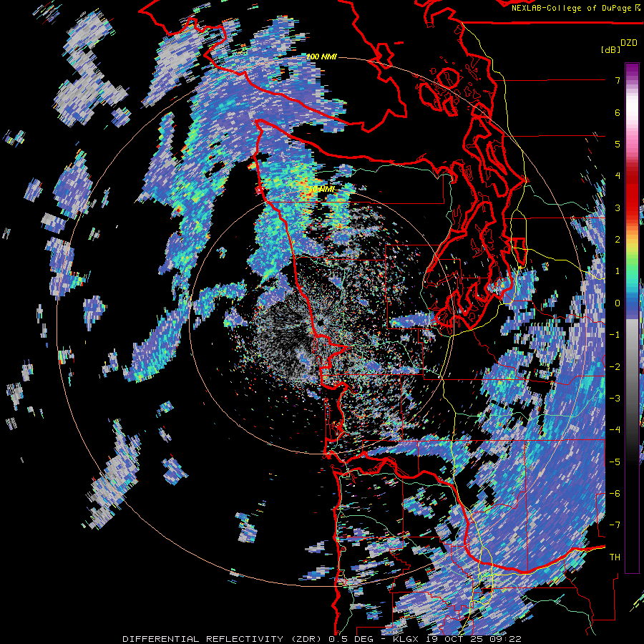The width and height of the screenshot is (644, 644).
Task: Click the -6 value on color scale
Action: 615,493
